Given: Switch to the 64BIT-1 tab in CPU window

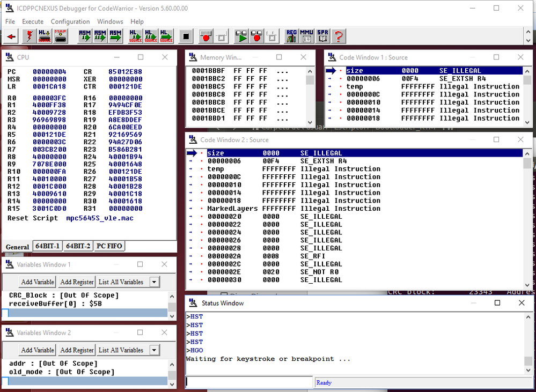Looking at the screenshot, I should [x=48, y=246].
